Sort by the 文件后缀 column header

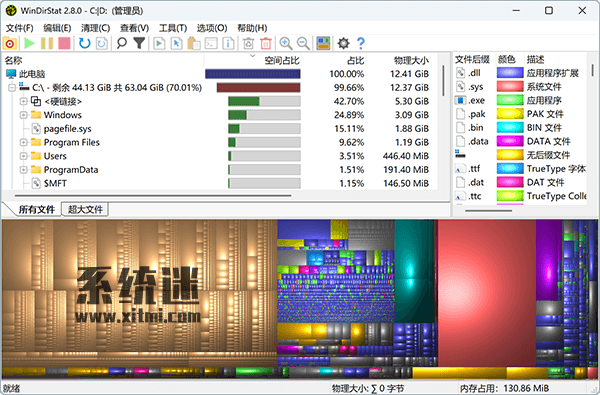(x=473, y=59)
